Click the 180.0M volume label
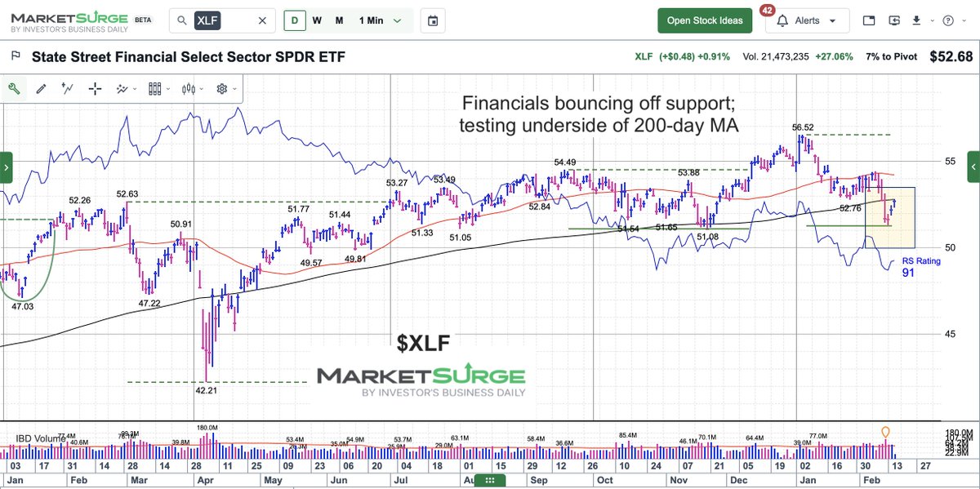 [x=207, y=428]
